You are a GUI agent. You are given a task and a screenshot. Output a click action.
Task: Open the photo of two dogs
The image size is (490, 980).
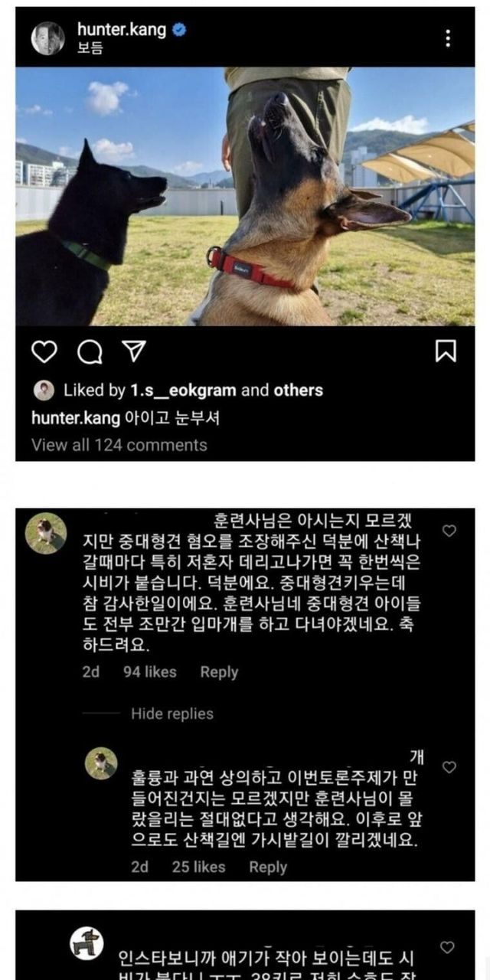pos(245,197)
